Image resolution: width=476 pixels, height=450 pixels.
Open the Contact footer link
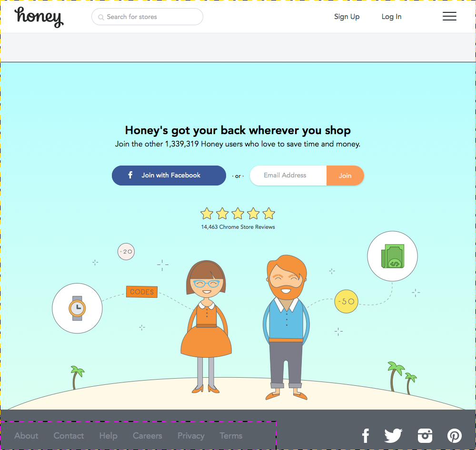tap(69, 436)
